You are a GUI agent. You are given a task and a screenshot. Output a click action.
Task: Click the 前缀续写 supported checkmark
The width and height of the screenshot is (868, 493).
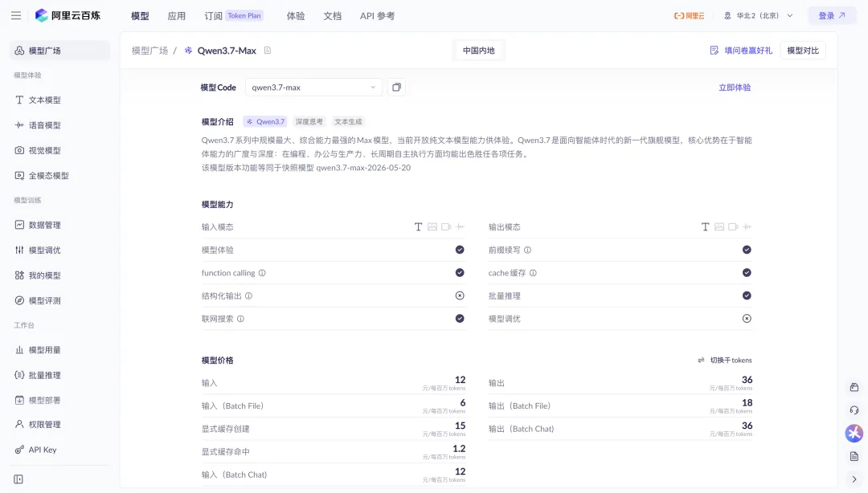pos(747,250)
